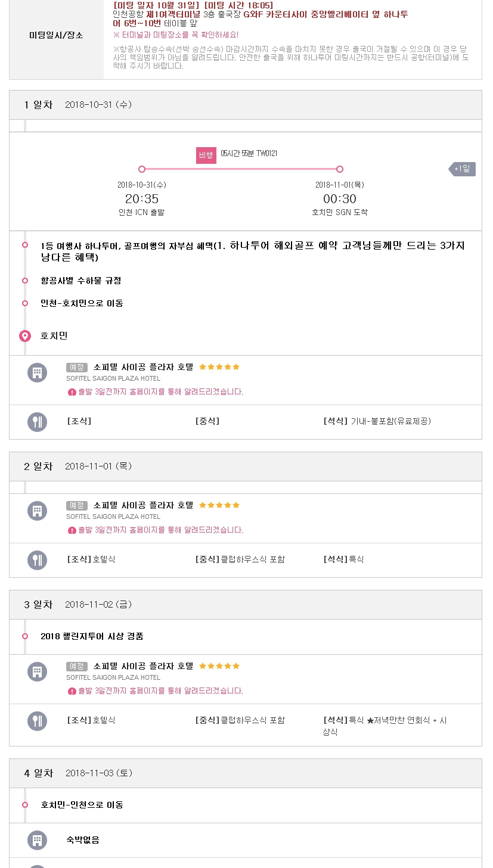Click the meal icon in the day 2 section

(x=37, y=560)
